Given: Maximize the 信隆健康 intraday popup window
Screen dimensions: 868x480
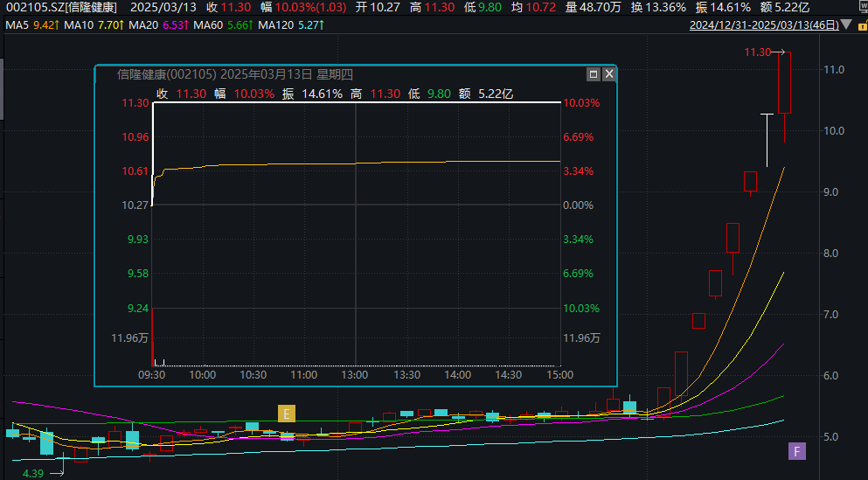Looking at the screenshot, I should pyautogui.click(x=594, y=75).
